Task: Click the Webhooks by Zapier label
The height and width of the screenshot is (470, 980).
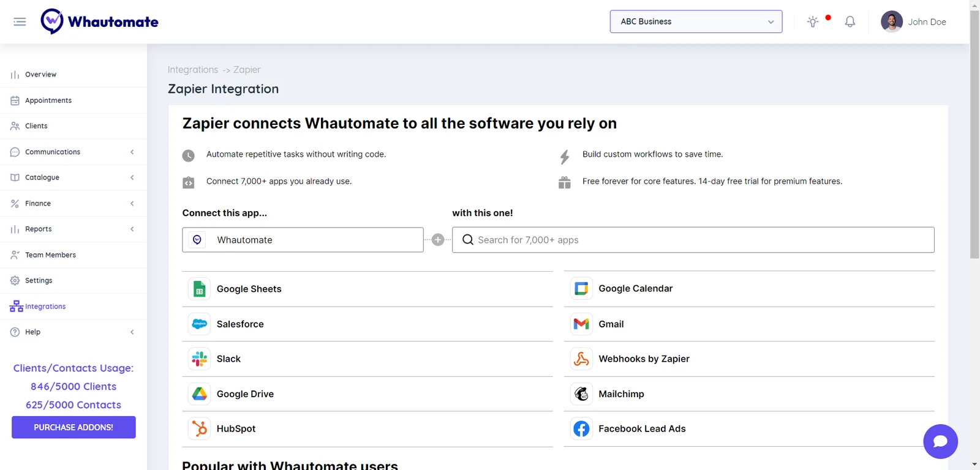Action: (x=644, y=359)
